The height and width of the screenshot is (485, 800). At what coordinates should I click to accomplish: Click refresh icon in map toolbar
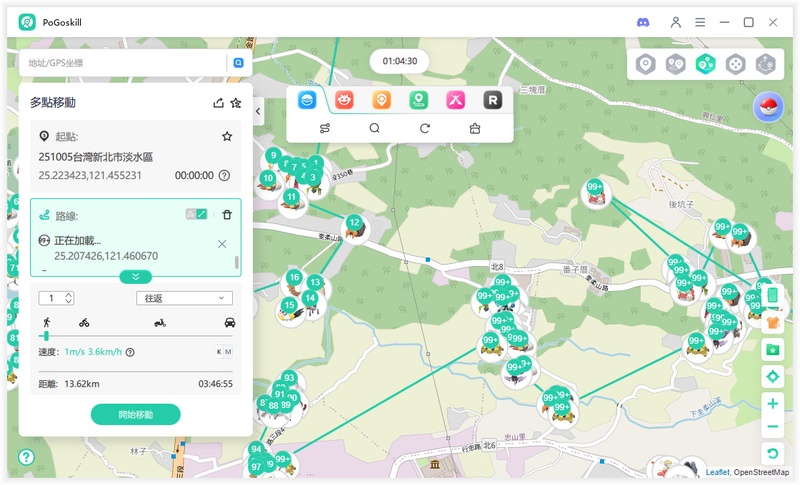coord(425,128)
